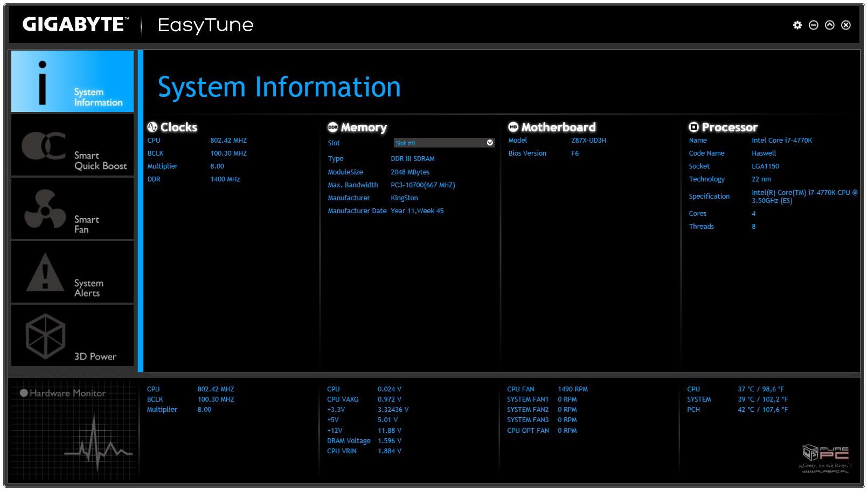The width and height of the screenshot is (868, 491).
Task: Select Cores value 4
Action: point(754,214)
